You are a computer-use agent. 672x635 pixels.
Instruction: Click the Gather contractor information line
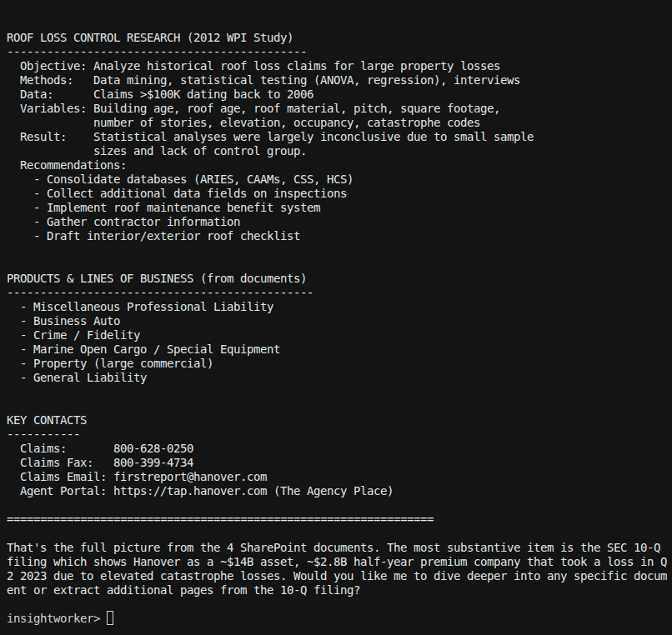137,222
